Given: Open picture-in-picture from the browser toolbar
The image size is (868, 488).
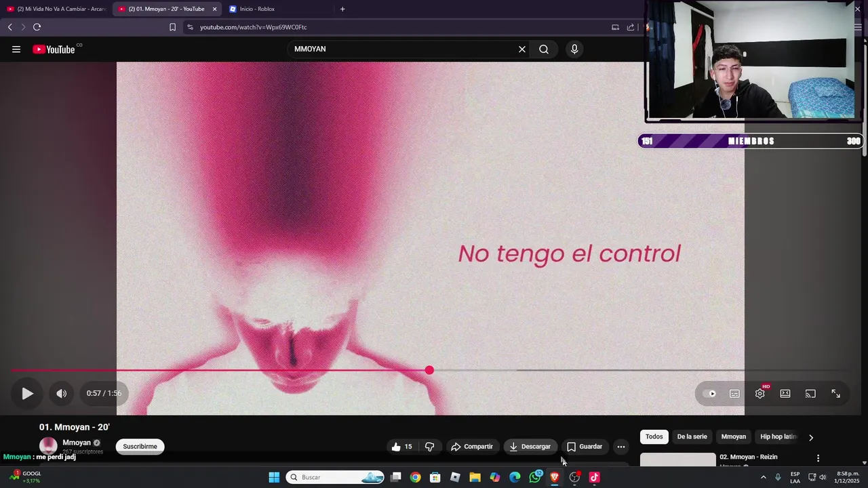Looking at the screenshot, I should pos(615,27).
